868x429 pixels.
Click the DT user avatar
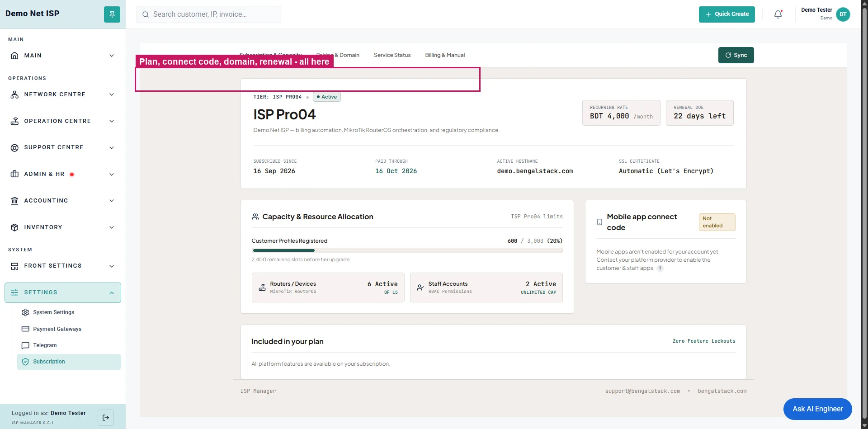(843, 14)
